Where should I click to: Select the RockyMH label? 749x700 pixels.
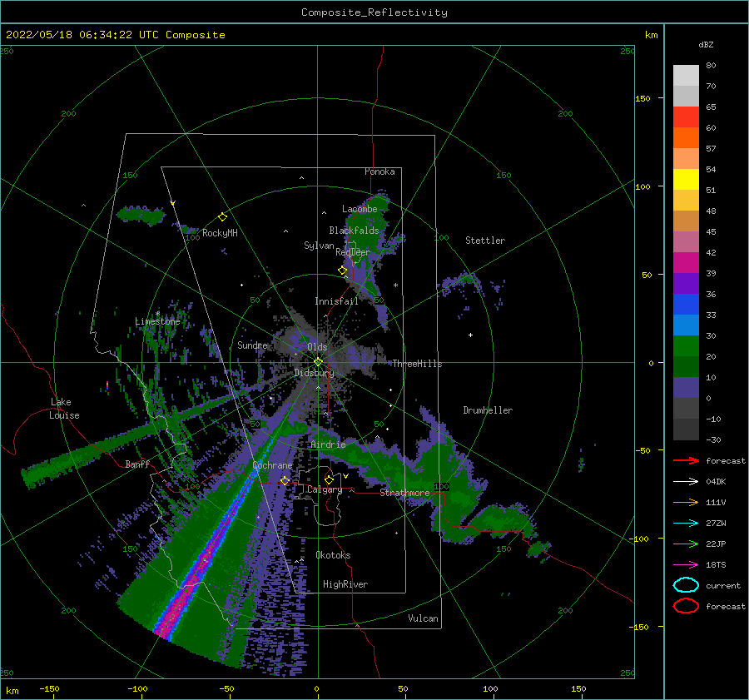pyautogui.click(x=220, y=233)
